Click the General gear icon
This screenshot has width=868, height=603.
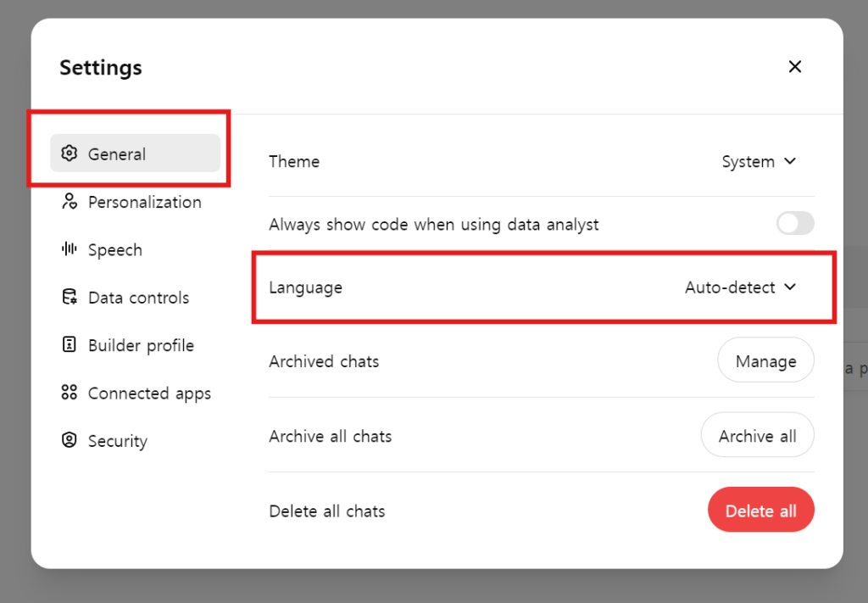tap(70, 154)
